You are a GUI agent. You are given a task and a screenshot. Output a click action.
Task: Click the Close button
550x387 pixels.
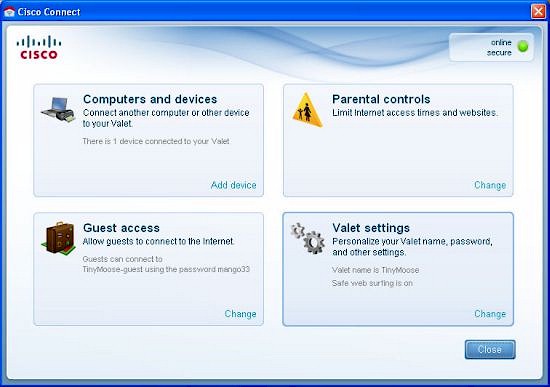(490, 349)
